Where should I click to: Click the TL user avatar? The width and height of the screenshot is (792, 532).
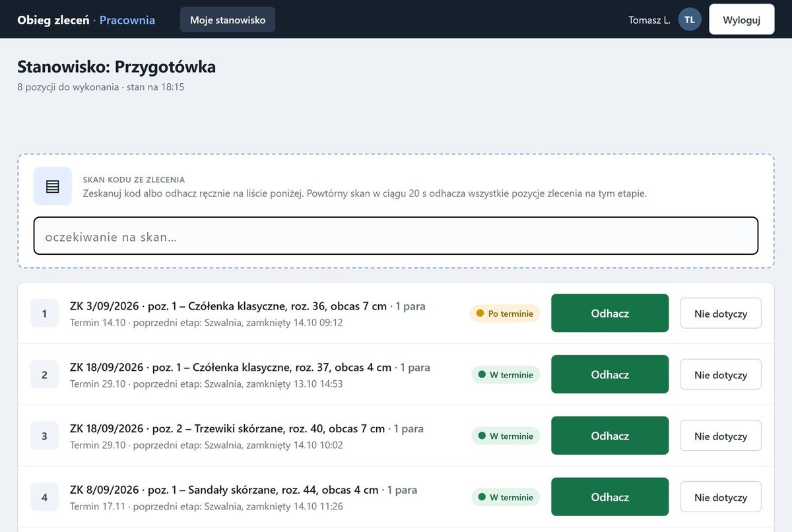pos(690,20)
